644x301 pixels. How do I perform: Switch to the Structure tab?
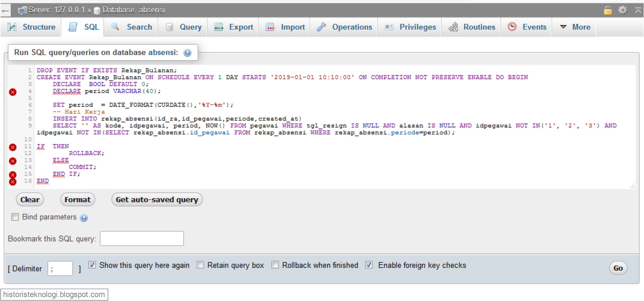click(x=31, y=27)
